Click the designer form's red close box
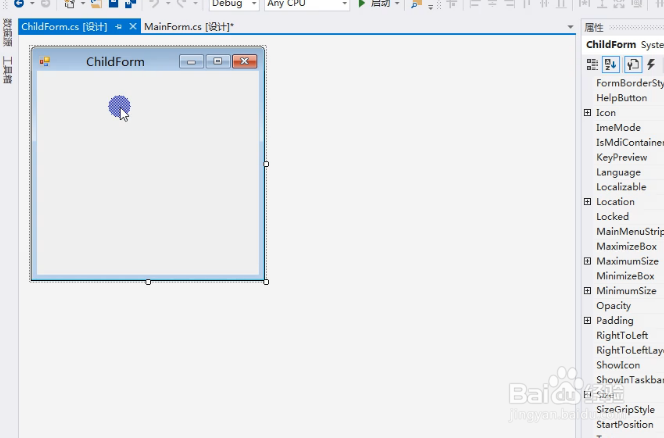This screenshot has height=438, width=664. pos(244,61)
